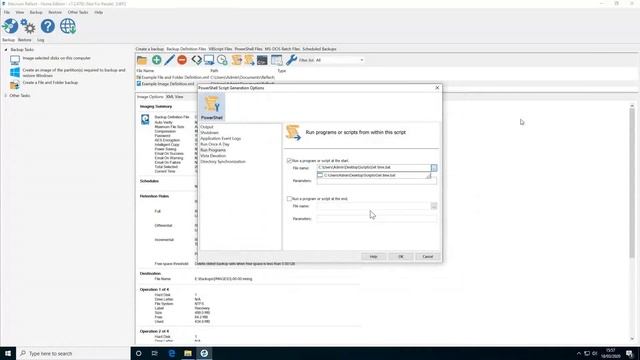Open the notification center icon
The width and height of the screenshot is (640, 360).
[630, 353]
